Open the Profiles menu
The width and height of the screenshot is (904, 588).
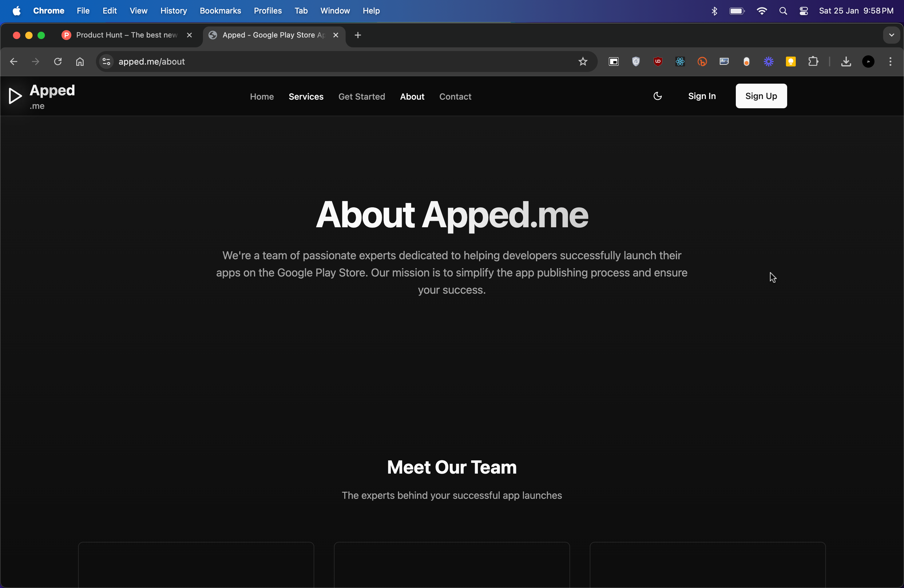click(268, 11)
